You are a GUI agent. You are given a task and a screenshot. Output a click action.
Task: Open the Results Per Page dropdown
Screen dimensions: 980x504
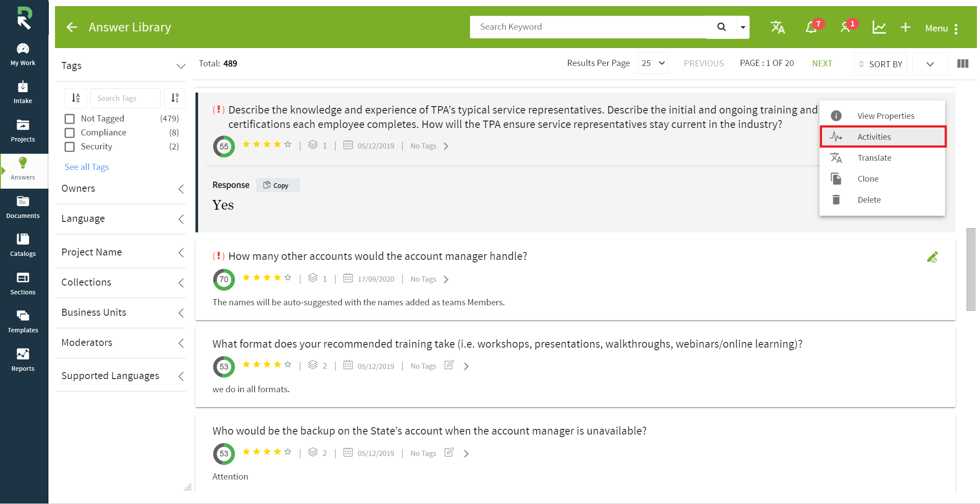click(x=653, y=63)
